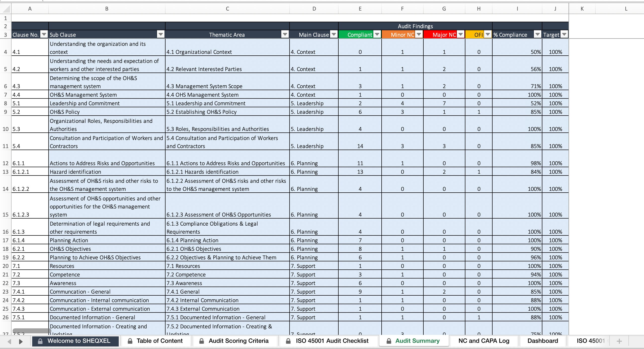
Task: Select the Audit Summary sheet tab
Action: tap(414, 341)
